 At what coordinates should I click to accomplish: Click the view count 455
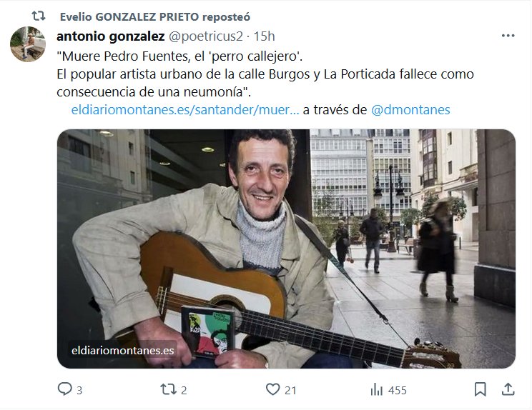398,390
